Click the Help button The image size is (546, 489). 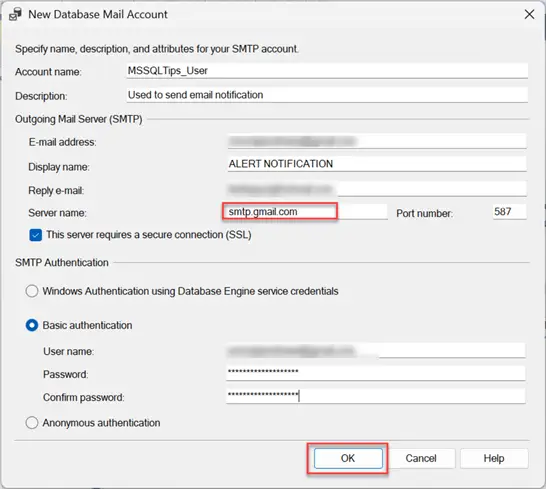coord(494,458)
